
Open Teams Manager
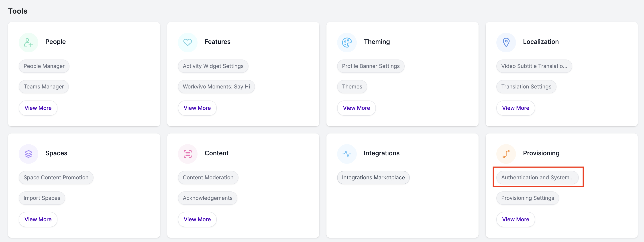[44, 87]
